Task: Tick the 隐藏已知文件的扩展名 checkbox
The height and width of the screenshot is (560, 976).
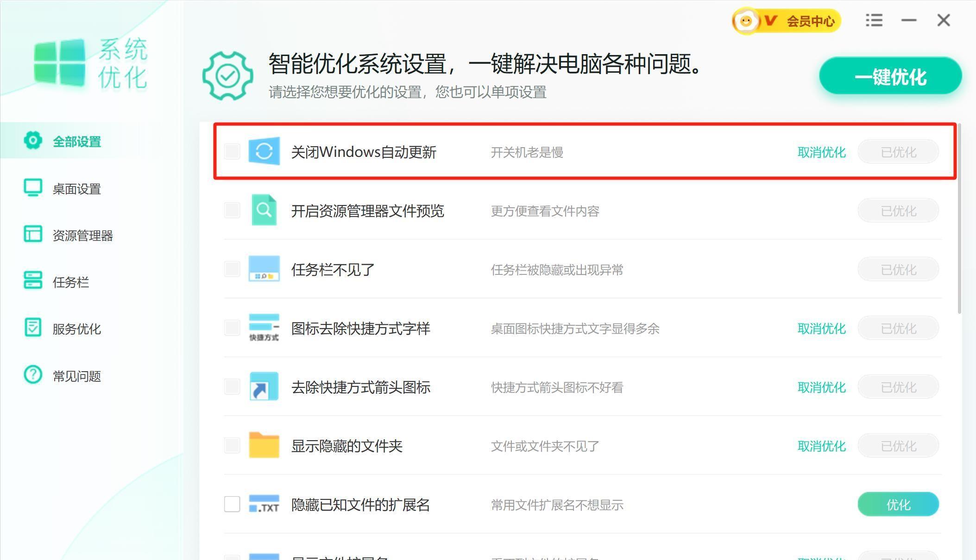Action: pyautogui.click(x=232, y=504)
